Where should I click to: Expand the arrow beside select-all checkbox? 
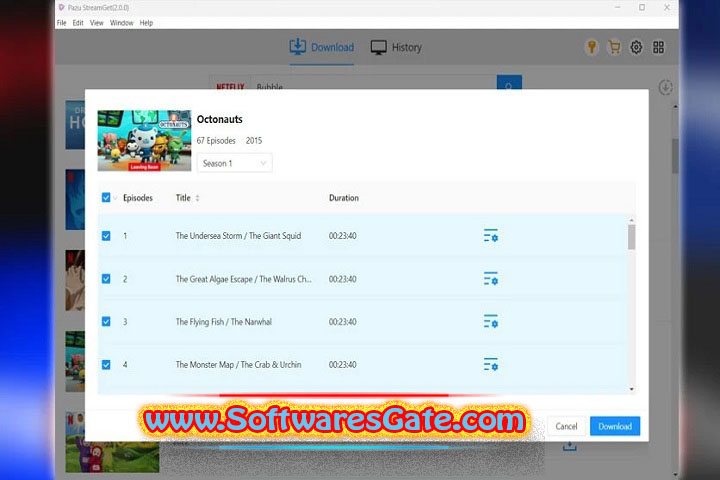point(115,198)
